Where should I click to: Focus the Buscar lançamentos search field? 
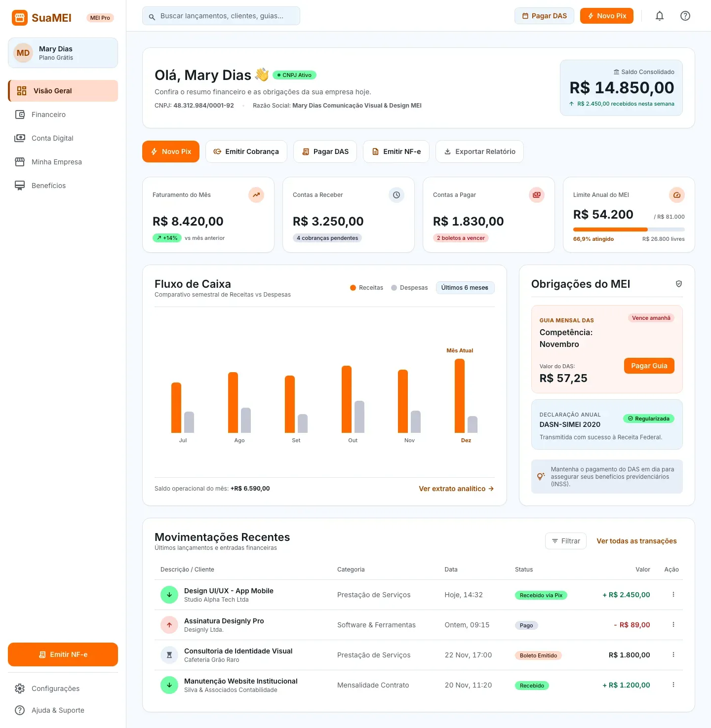pyautogui.click(x=221, y=16)
